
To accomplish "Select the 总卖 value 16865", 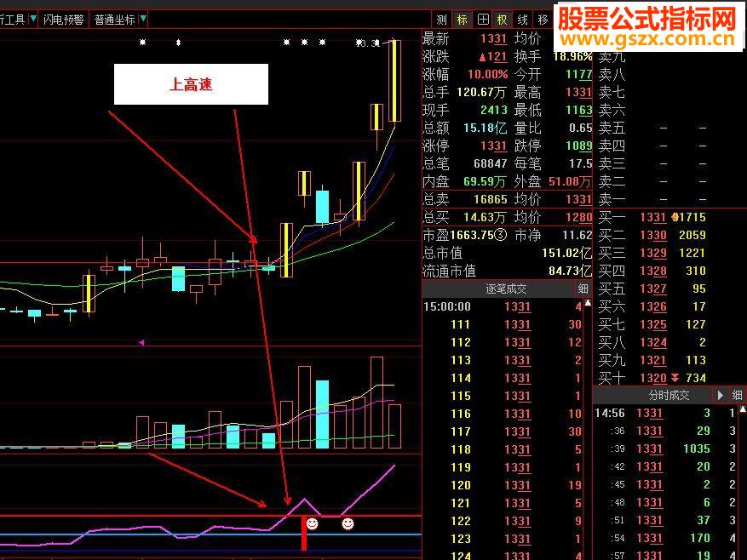I will click(x=491, y=199).
